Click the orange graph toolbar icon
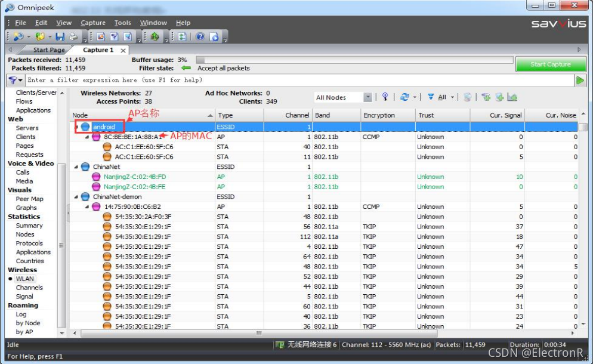 (x=101, y=37)
